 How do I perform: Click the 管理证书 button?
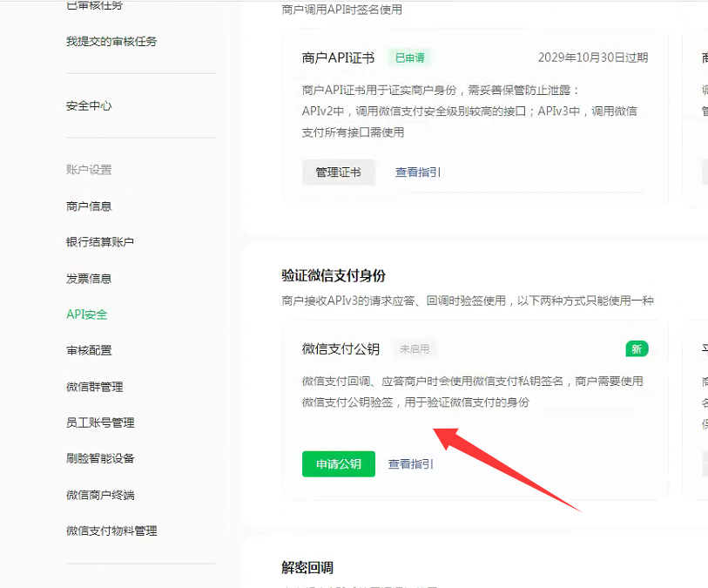point(338,172)
